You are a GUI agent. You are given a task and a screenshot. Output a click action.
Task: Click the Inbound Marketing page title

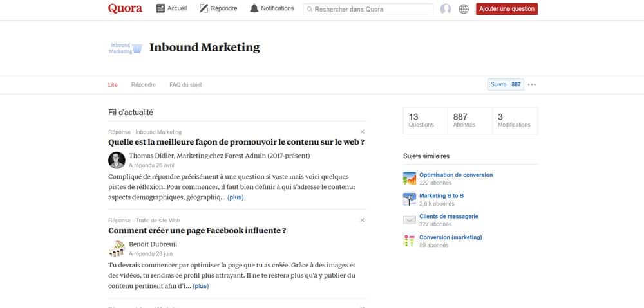tap(205, 48)
